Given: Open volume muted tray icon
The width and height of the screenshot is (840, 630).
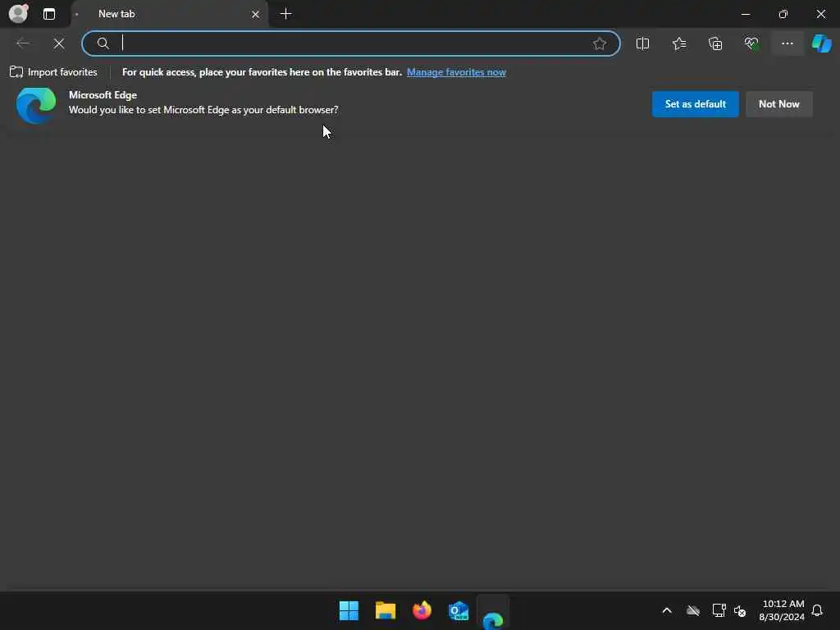Looking at the screenshot, I should 740,610.
